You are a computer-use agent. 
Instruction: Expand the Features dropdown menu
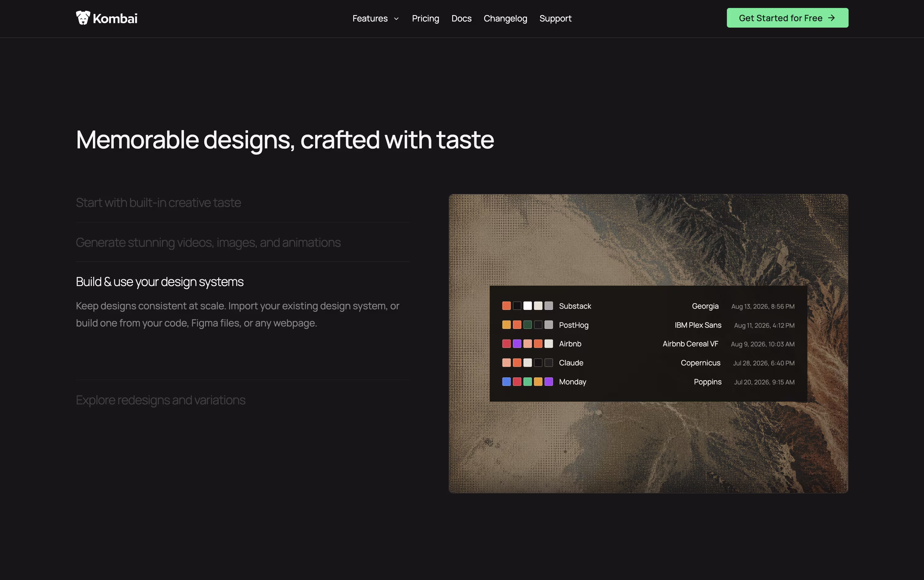376,18
